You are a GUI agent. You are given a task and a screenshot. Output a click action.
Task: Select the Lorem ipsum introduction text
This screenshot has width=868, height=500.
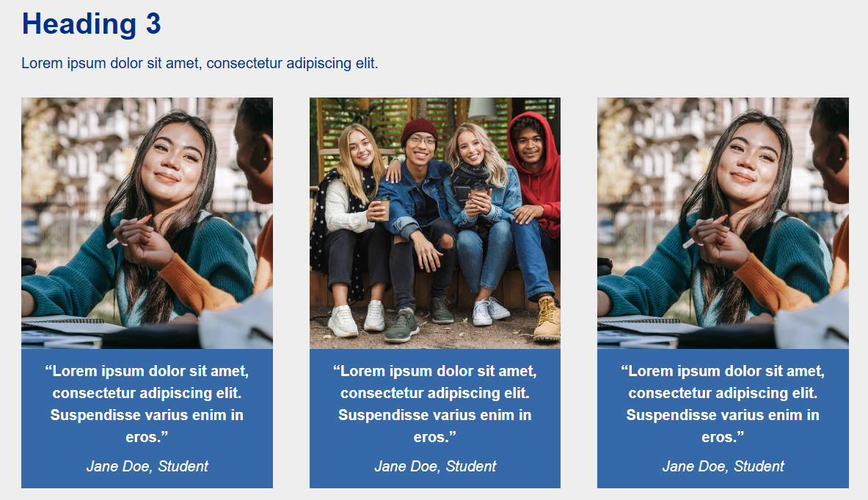tap(198, 63)
